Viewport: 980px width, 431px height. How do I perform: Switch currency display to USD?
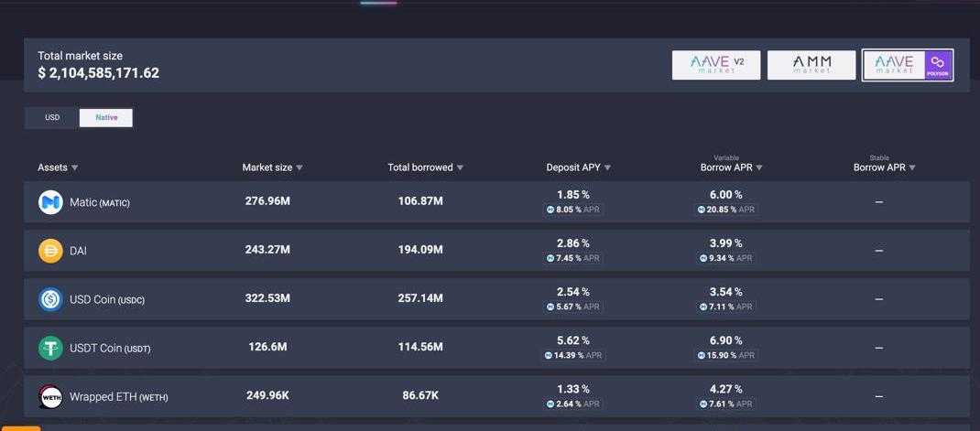(52, 117)
